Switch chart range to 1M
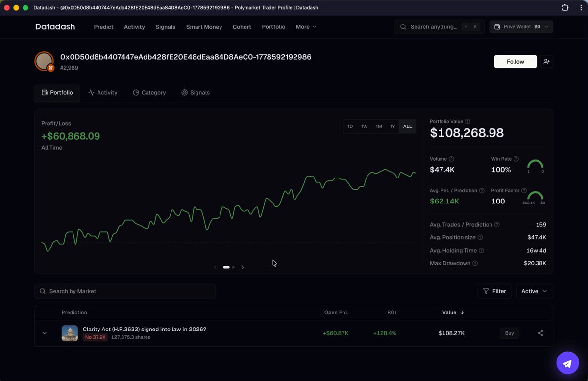This screenshot has height=381, width=588. point(379,127)
